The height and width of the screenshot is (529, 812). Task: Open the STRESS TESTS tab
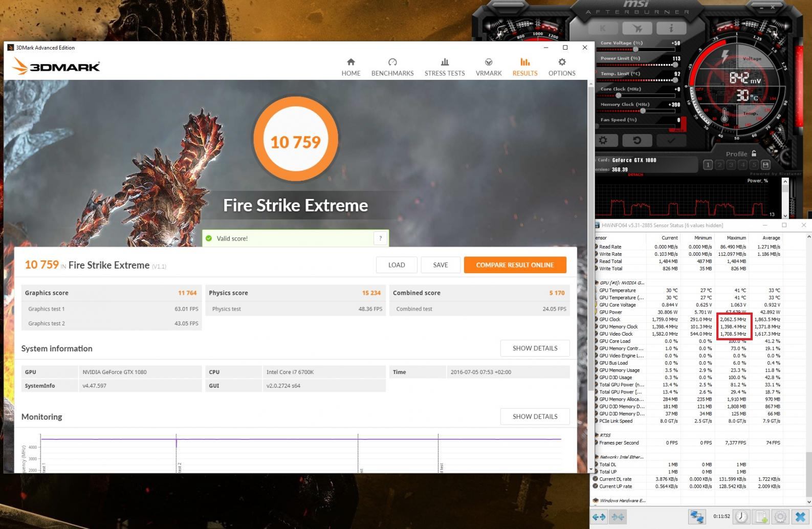pyautogui.click(x=445, y=67)
